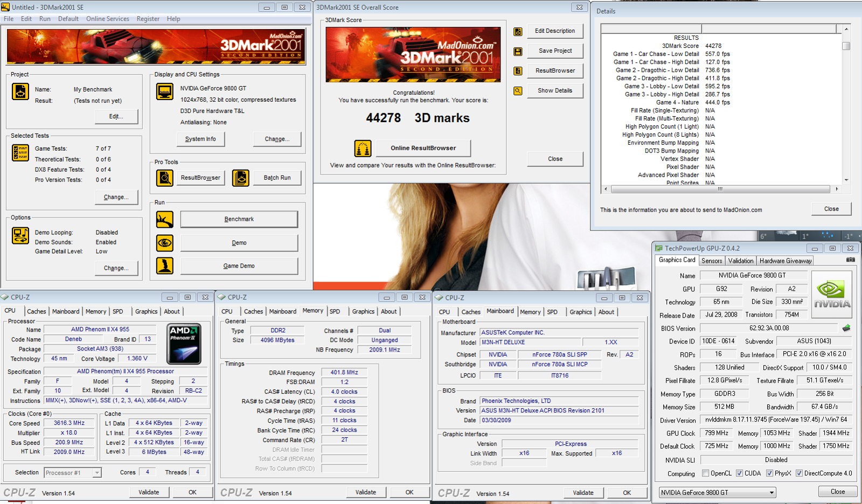Open the SPD tab in the CPU-Z Memory window
Viewport: 862px width, 504px height.
coord(335,311)
